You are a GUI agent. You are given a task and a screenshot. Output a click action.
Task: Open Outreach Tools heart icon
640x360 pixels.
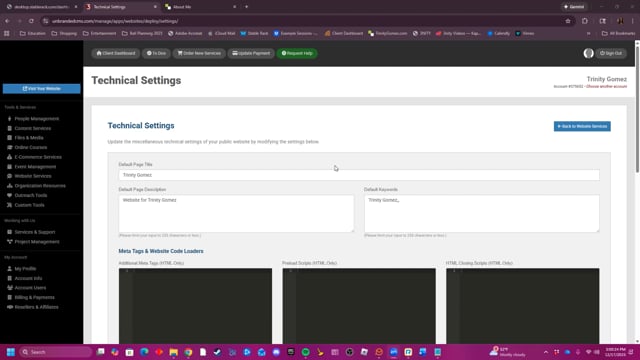point(9,195)
